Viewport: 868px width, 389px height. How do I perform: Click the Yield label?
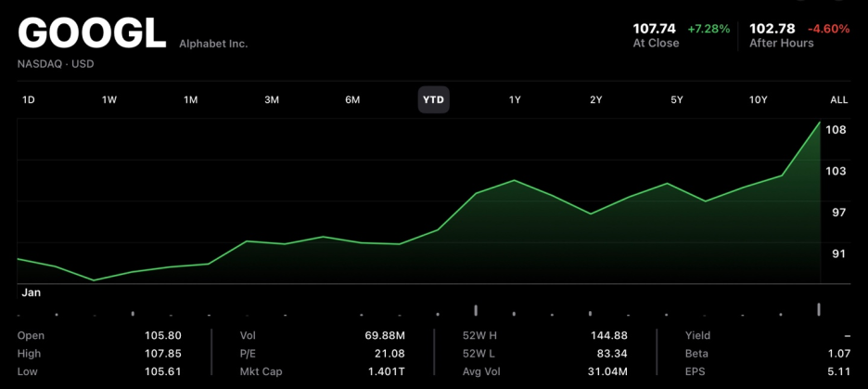click(697, 336)
